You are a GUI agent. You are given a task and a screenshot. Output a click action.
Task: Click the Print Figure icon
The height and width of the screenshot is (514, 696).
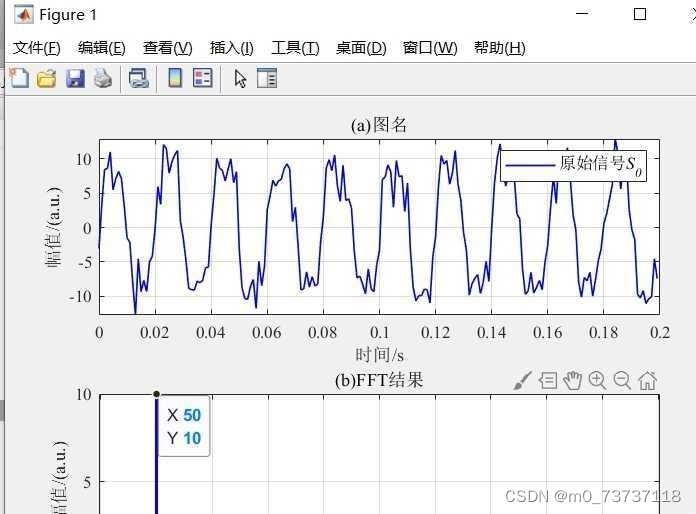[103, 79]
